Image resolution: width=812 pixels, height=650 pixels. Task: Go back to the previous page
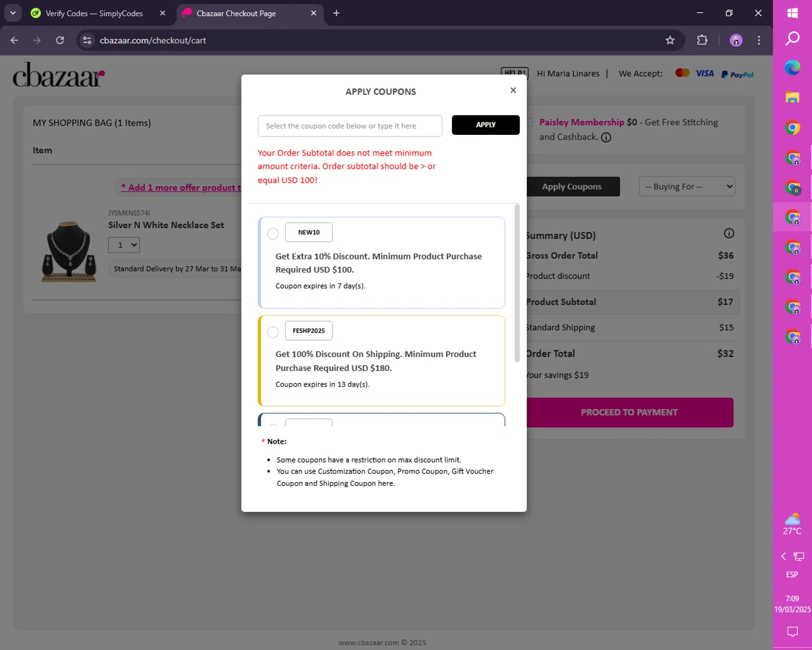tap(15, 40)
